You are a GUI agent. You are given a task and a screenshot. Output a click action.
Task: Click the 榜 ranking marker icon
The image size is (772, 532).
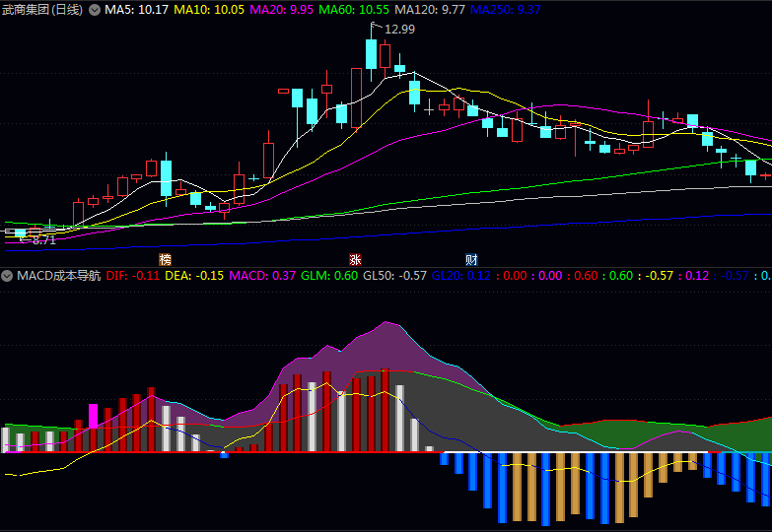pos(165,260)
